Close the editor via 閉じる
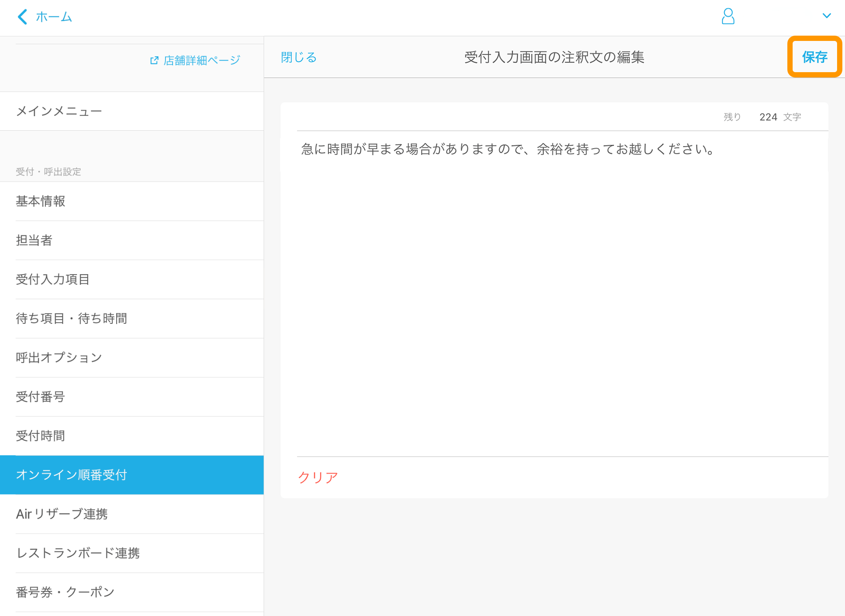This screenshot has width=845, height=616. pos(298,57)
